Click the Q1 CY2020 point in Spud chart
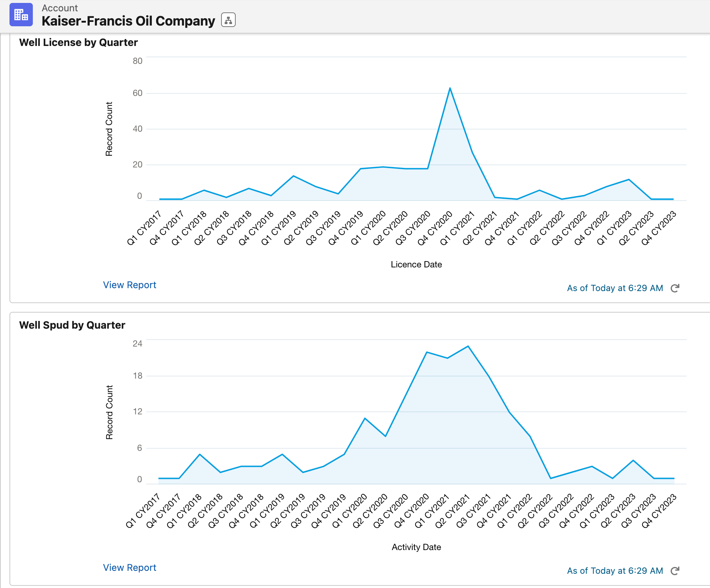 pyautogui.click(x=364, y=418)
